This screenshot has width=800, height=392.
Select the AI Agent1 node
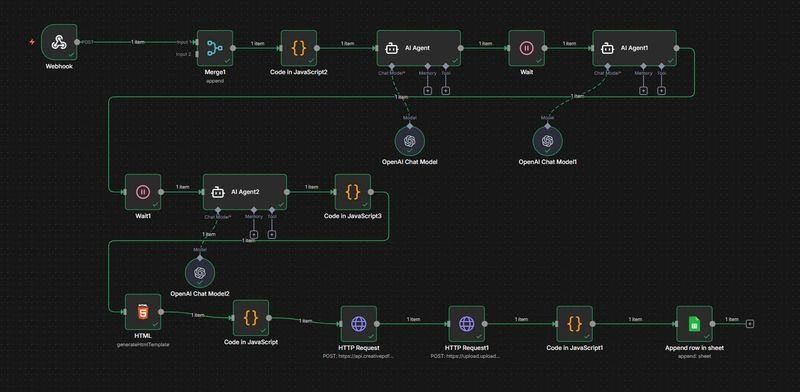pos(634,48)
